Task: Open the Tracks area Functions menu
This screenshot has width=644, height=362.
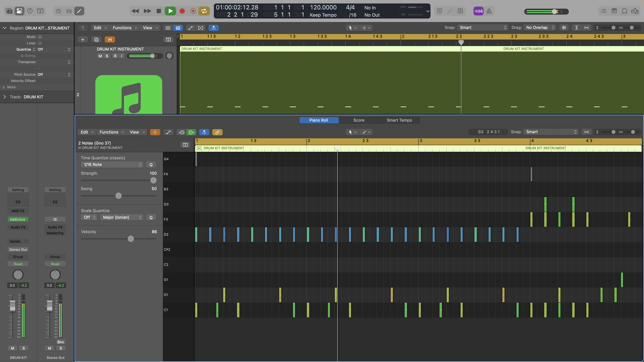Action: 125,28
